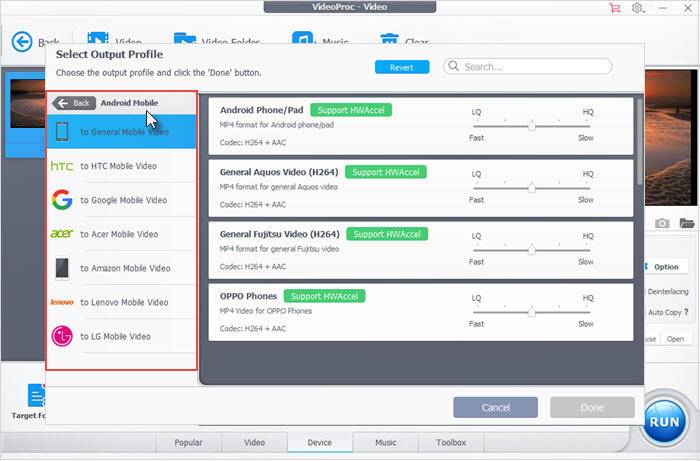Click the Amazon tablet icon

[x=62, y=268]
